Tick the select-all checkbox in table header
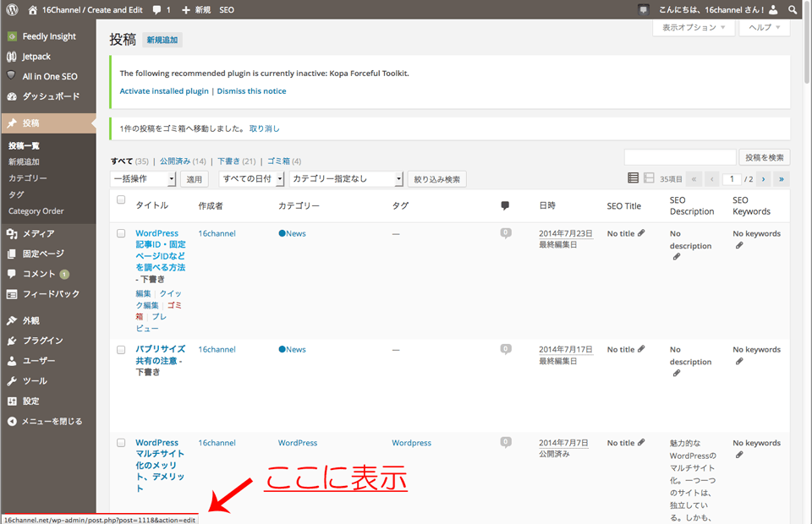The image size is (812, 524). 121,200
